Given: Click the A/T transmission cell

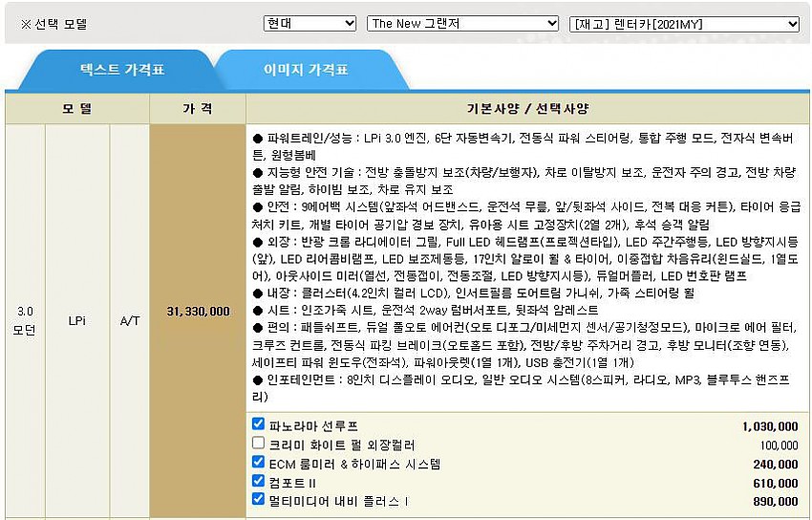Looking at the screenshot, I should (130, 320).
